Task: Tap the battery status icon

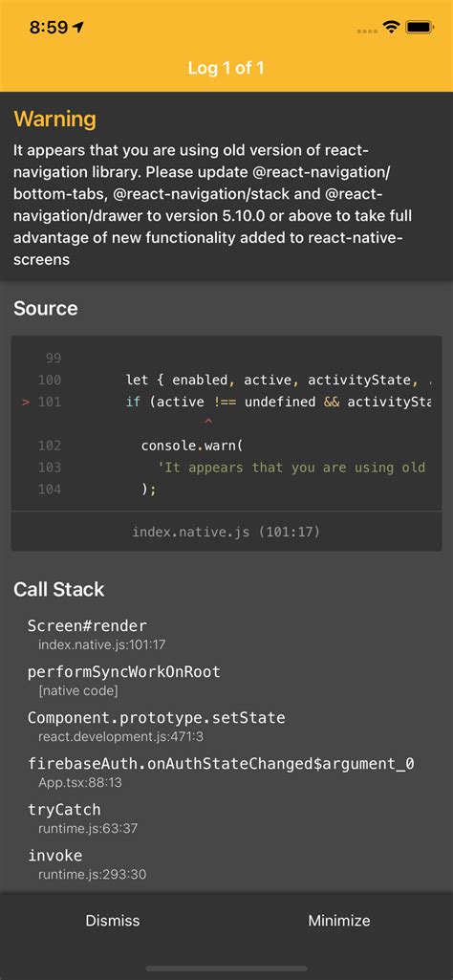Action: (x=420, y=28)
